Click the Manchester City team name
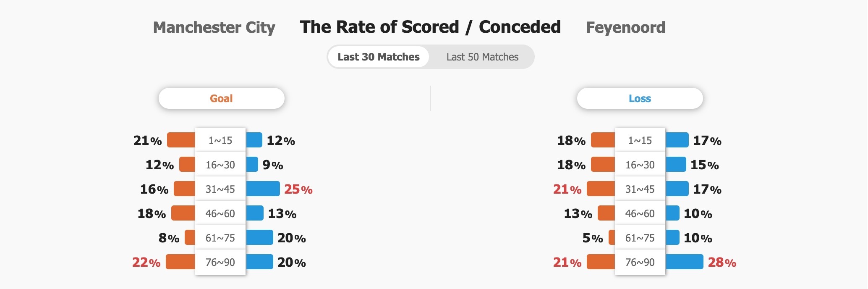Viewport: 868px width, 289px height. [x=214, y=27]
